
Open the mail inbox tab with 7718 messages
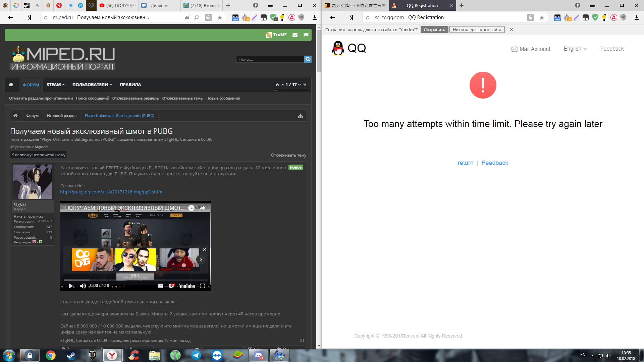pyautogui.click(x=202, y=5)
